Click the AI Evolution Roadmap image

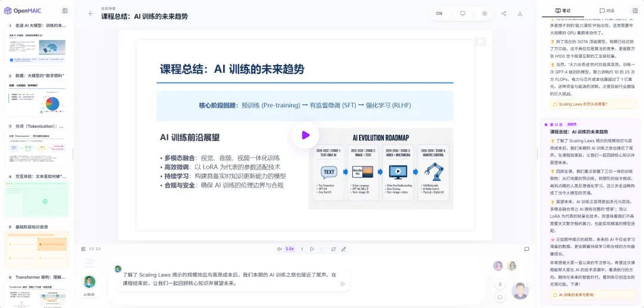[x=380, y=168]
